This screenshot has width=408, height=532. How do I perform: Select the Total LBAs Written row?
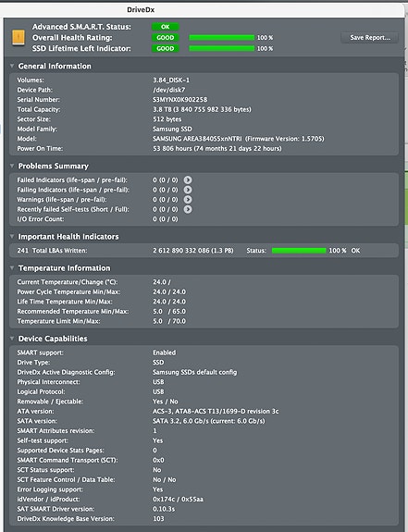[x=204, y=251]
